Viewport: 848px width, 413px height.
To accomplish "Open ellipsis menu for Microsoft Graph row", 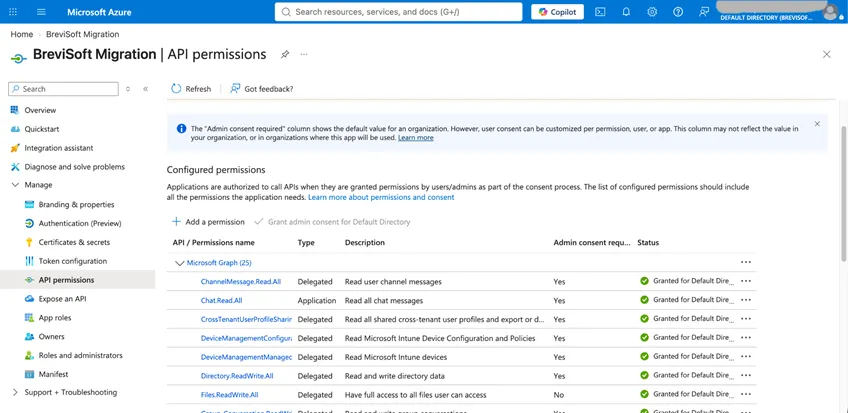I will point(746,262).
